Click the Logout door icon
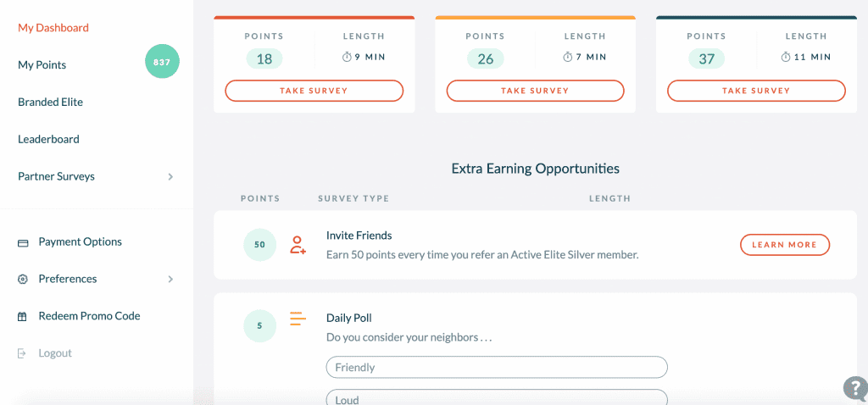This screenshot has height=405, width=868. (x=22, y=353)
